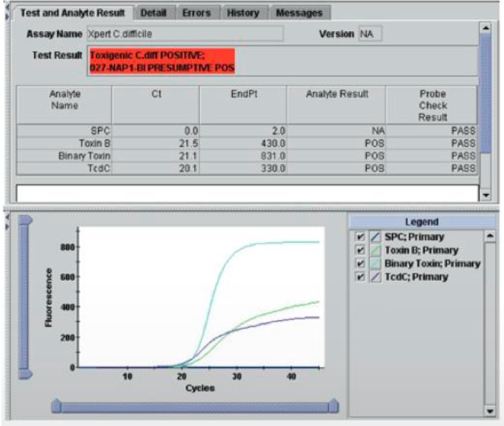Image resolution: width=504 pixels, height=426 pixels.
Task: Uncheck the SPC; Primary checkbox
Action: (x=360, y=237)
